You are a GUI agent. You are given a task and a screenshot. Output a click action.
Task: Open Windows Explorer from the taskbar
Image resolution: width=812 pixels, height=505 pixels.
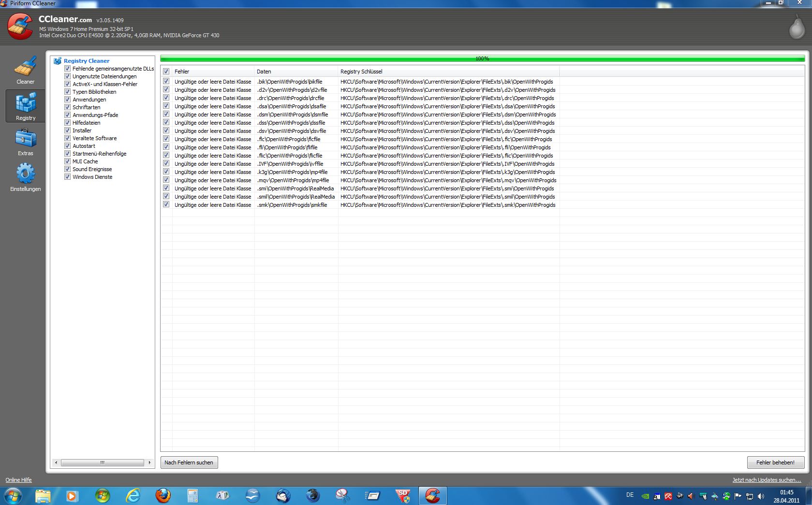point(43,496)
